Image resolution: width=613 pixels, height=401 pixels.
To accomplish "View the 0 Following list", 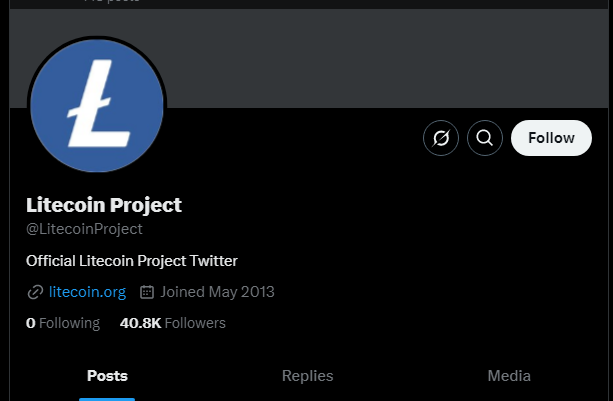I will [x=63, y=323].
